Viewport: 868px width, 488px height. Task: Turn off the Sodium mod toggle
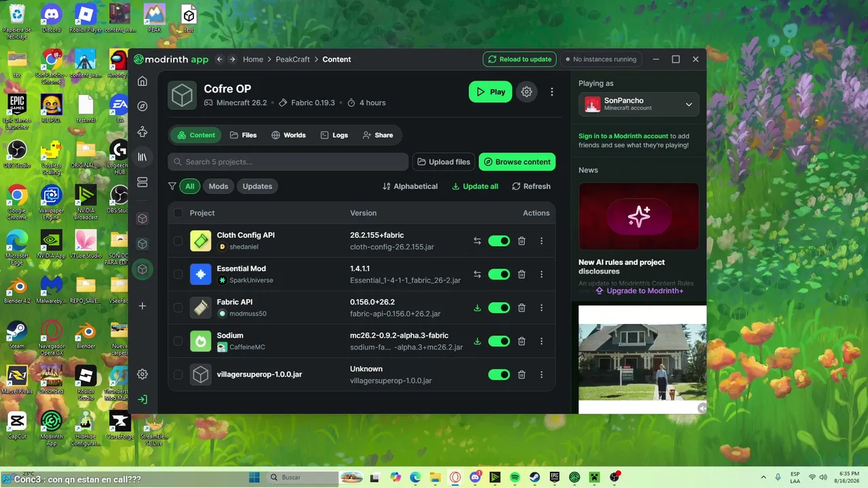pyautogui.click(x=499, y=341)
